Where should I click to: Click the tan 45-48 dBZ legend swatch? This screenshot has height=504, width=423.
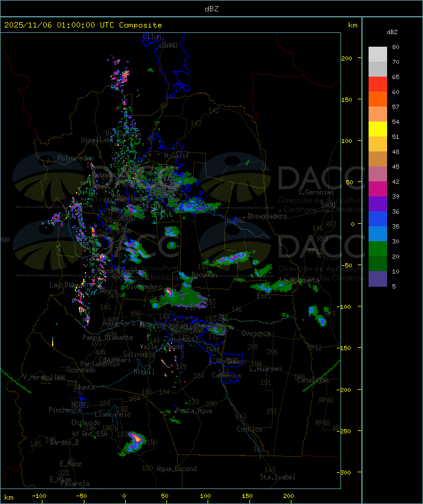click(378, 159)
